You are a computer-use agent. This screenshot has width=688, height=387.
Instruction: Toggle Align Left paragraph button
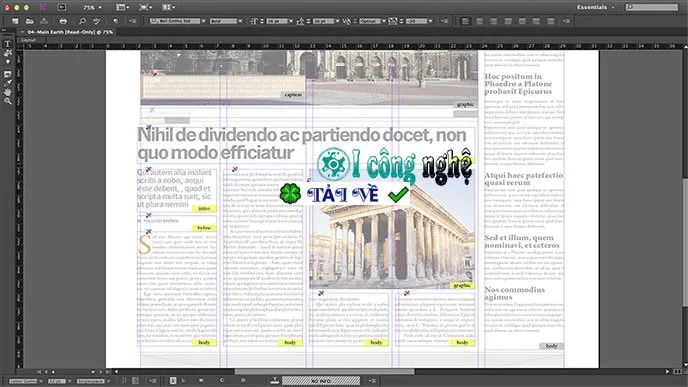(x=465, y=21)
